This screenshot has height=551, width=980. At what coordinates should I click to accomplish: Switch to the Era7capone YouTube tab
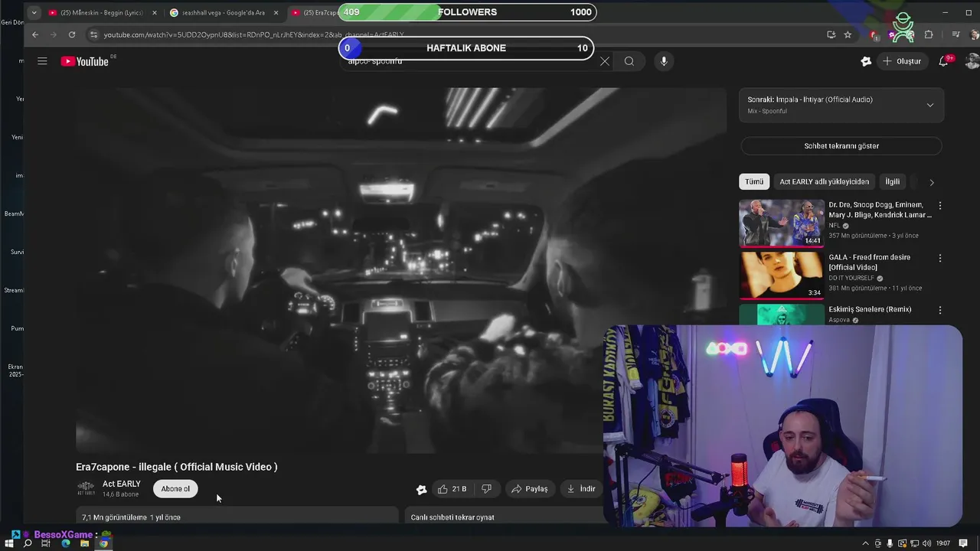(315, 12)
